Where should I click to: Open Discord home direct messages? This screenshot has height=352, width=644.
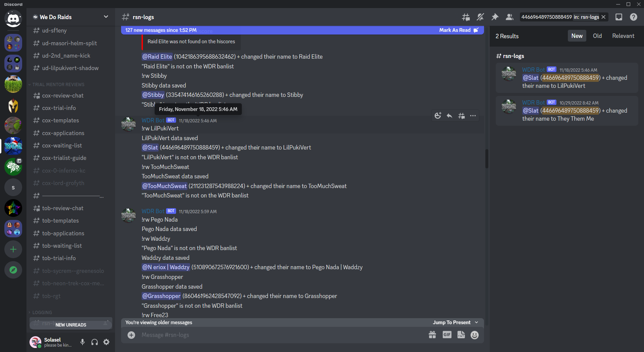pyautogui.click(x=13, y=19)
